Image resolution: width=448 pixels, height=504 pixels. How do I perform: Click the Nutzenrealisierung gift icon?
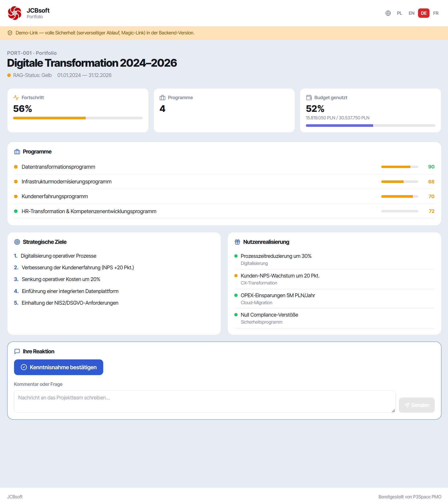(237, 242)
